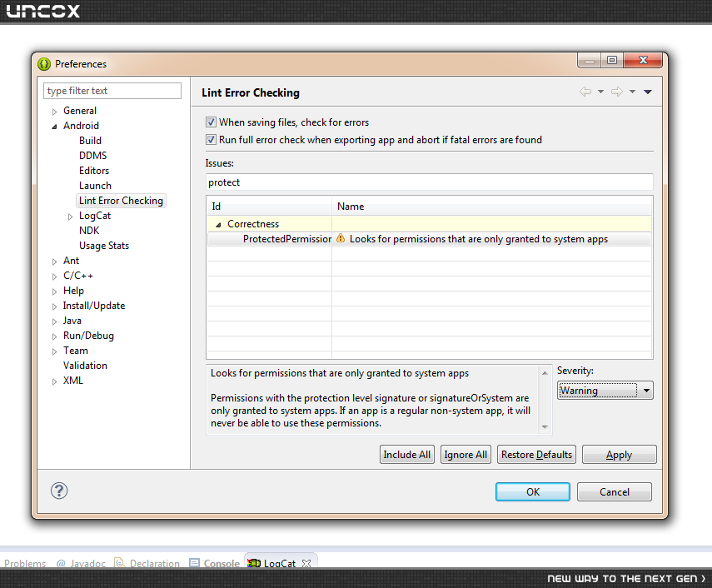Toggle 'Run full error check when exporting'
Image resolution: width=712 pixels, height=588 pixels.
point(211,139)
